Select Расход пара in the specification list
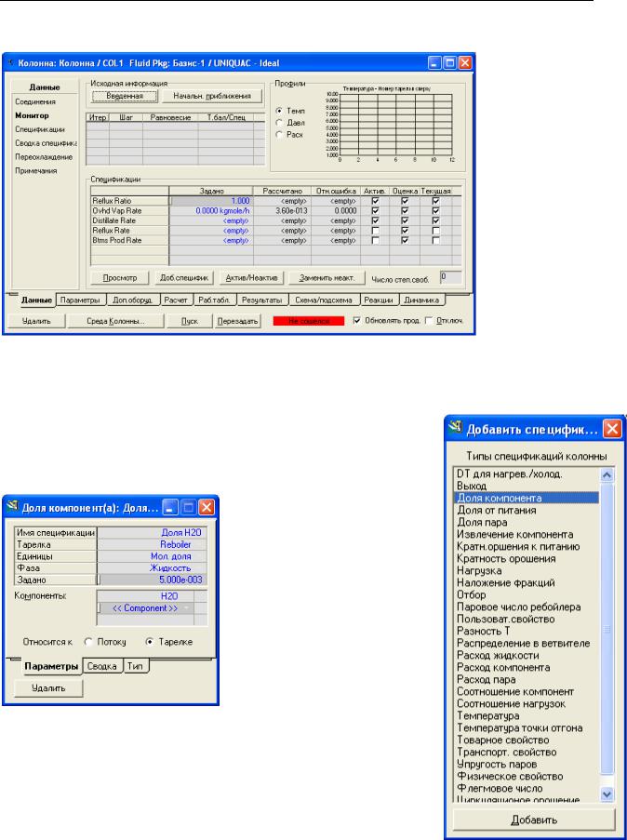The width and height of the screenshot is (627, 840). pyautogui.click(x=487, y=680)
